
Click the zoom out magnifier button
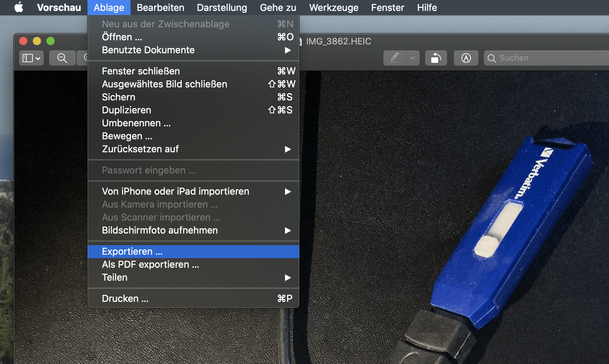(x=62, y=58)
